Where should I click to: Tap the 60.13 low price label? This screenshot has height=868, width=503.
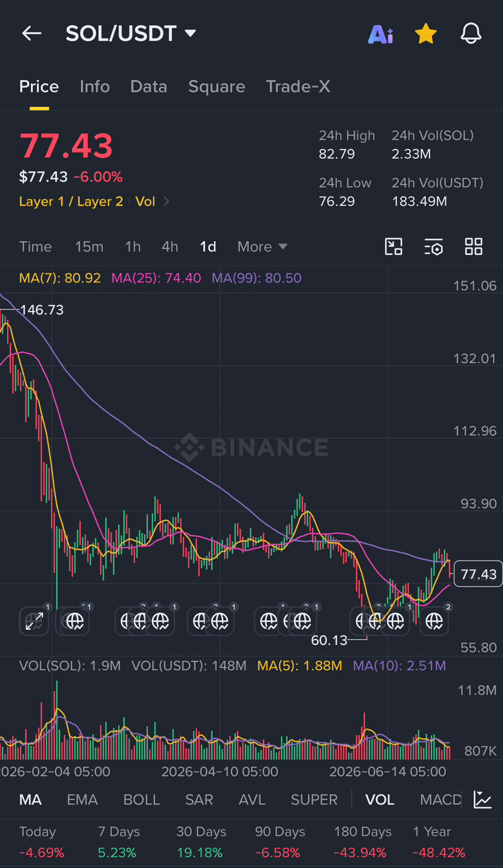tap(329, 640)
